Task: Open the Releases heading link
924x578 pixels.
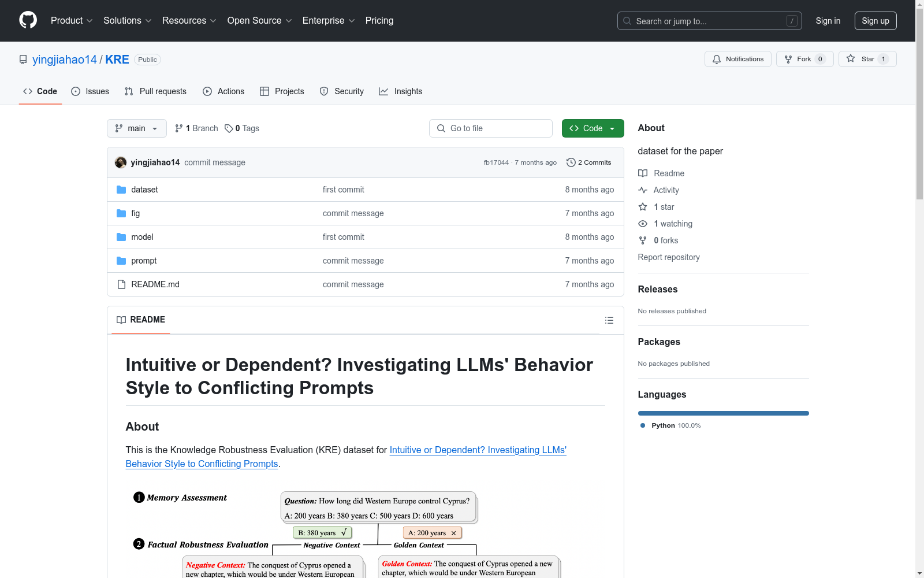Action: (x=658, y=289)
